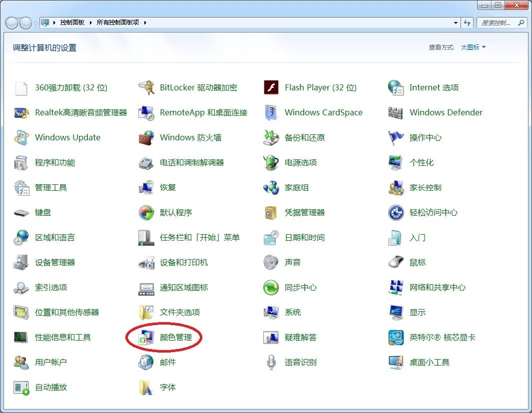Viewport: 532px width, 413px height.
Task: Open the 疑难解答 link
Action: click(301, 338)
